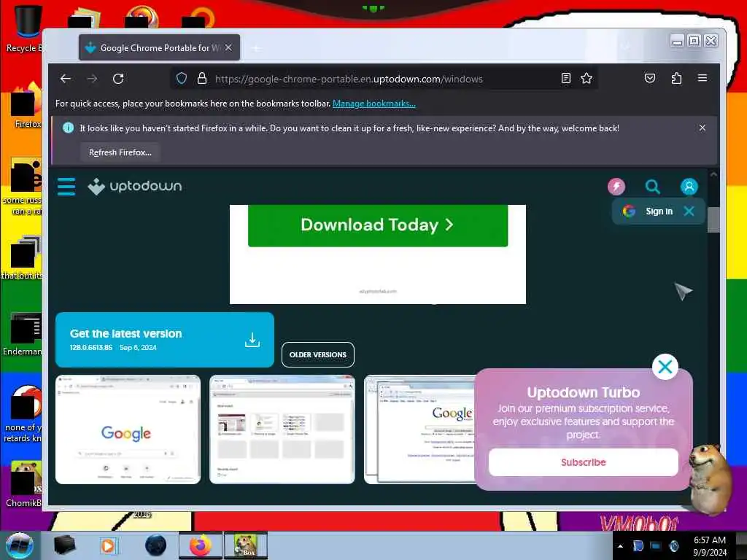This screenshot has width=747, height=560.
Task: Click the padlock site security icon
Action: pos(202,79)
